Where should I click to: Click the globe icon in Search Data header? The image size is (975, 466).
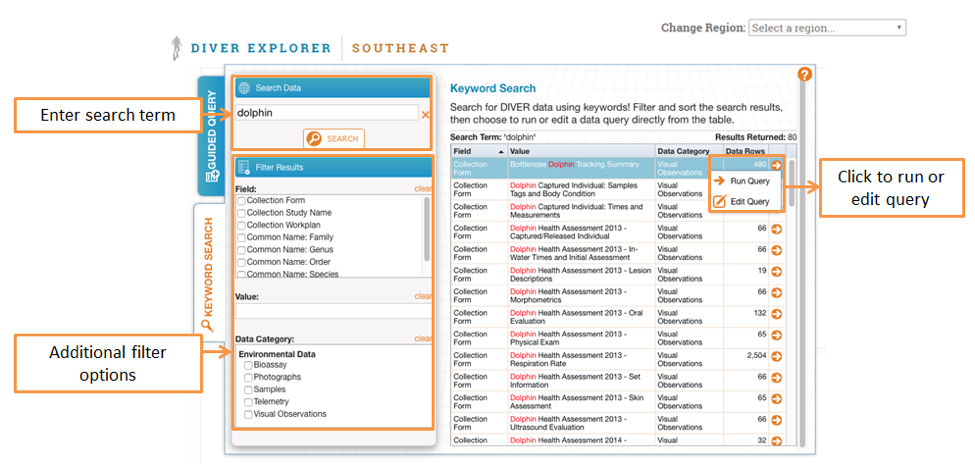pos(244,88)
